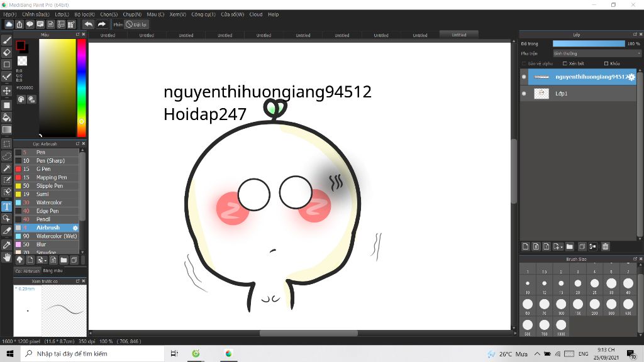The height and width of the screenshot is (362, 644).
Task: Click the transparent color swatch
Action: click(x=22, y=61)
